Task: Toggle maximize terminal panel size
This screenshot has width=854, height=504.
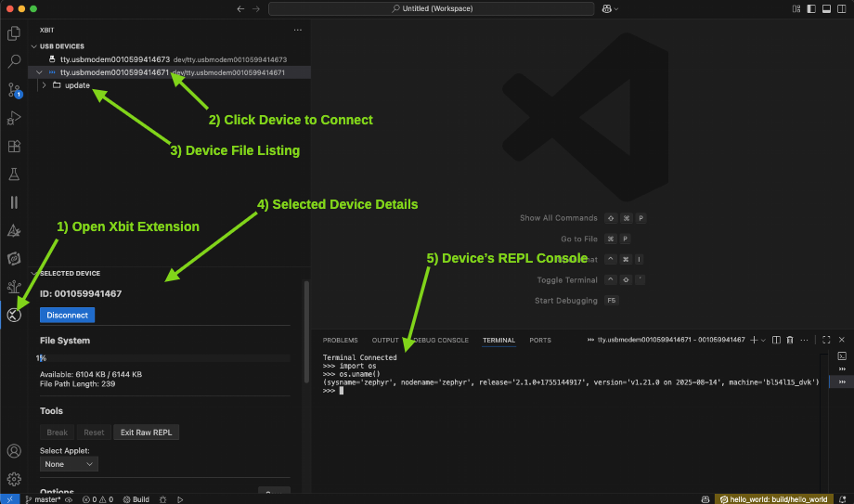Action: tap(825, 341)
